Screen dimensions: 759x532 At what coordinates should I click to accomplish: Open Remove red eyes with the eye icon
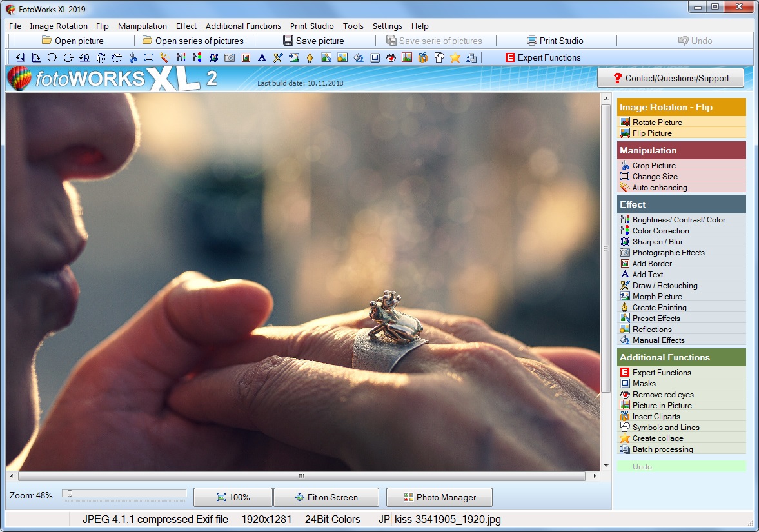[391, 57]
